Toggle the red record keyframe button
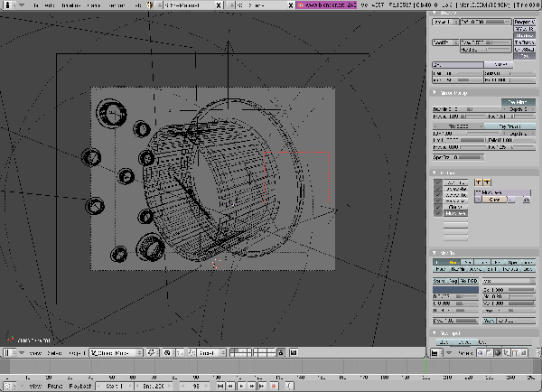The height and width of the screenshot is (392, 542). pos(274,386)
